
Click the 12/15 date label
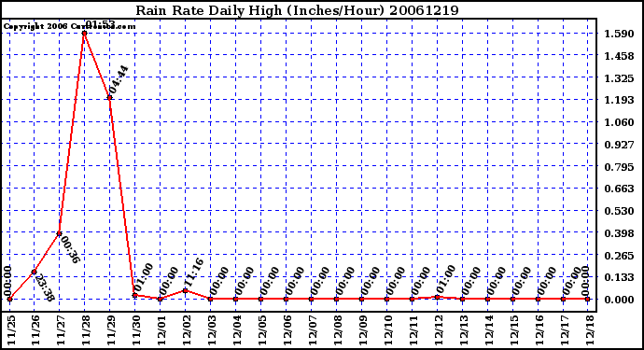513,330
